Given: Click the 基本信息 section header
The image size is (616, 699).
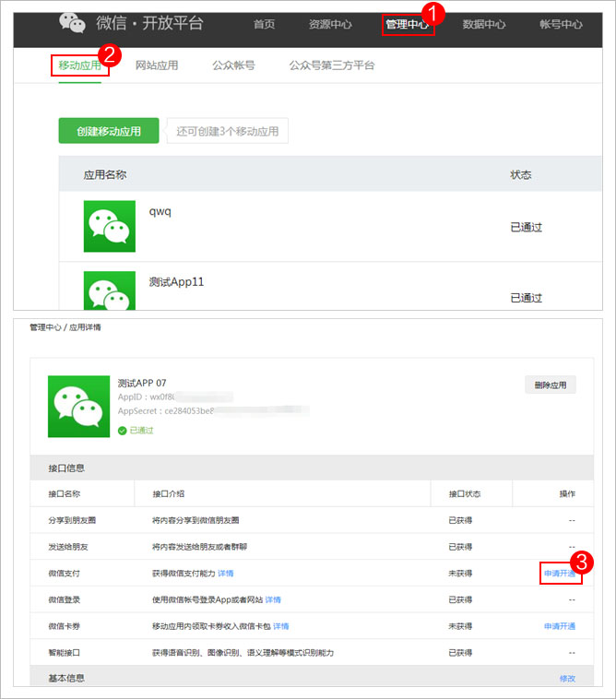Looking at the screenshot, I should 66,679.
